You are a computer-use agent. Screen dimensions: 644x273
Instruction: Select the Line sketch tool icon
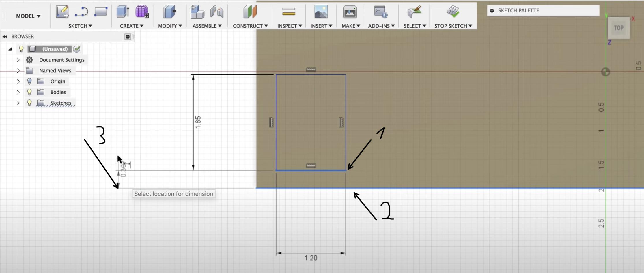tap(81, 12)
